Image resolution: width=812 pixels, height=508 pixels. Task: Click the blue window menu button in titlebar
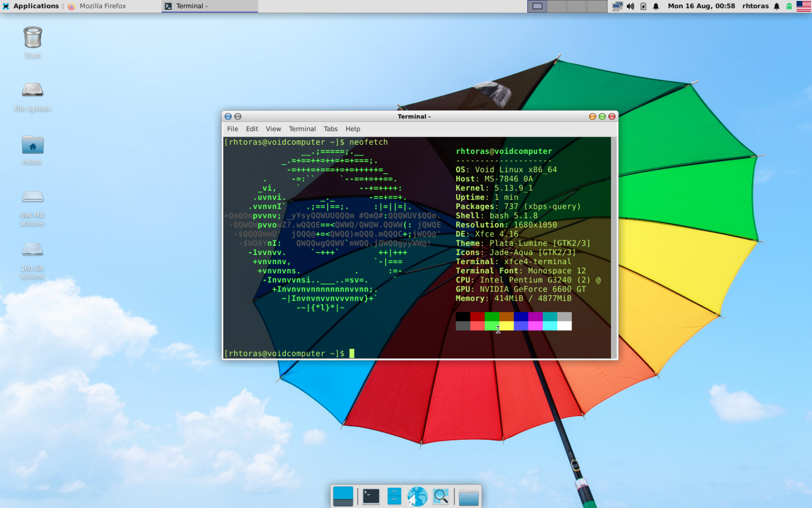[x=228, y=116]
